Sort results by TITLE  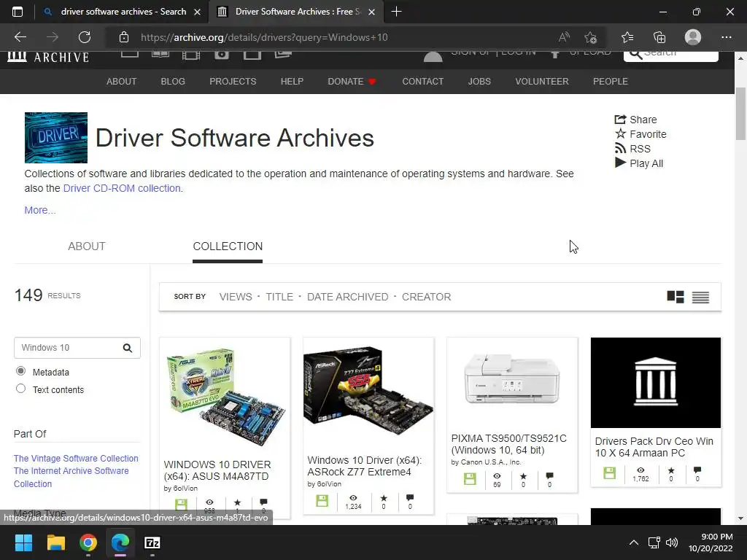point(279,297)
